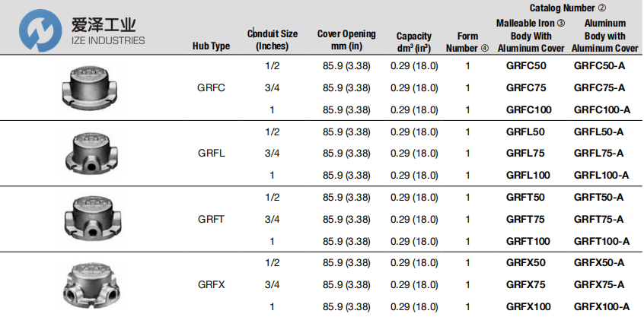The height and width of the screenshot is (317, 644).
Task: Click catalog number GRFX75-A
Action: (x=599, y=284)
